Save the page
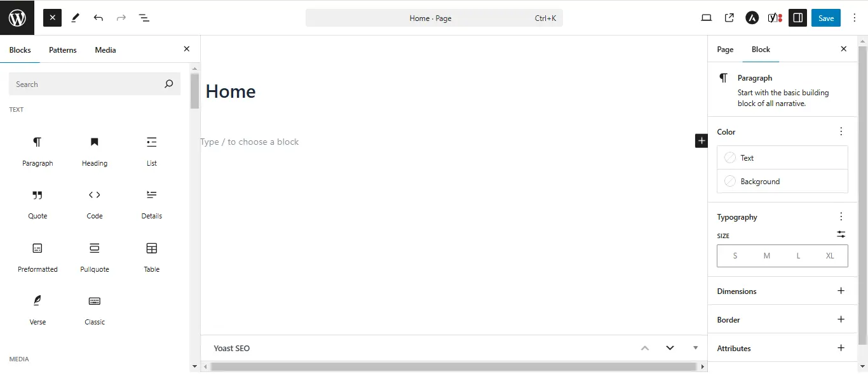 825,18
